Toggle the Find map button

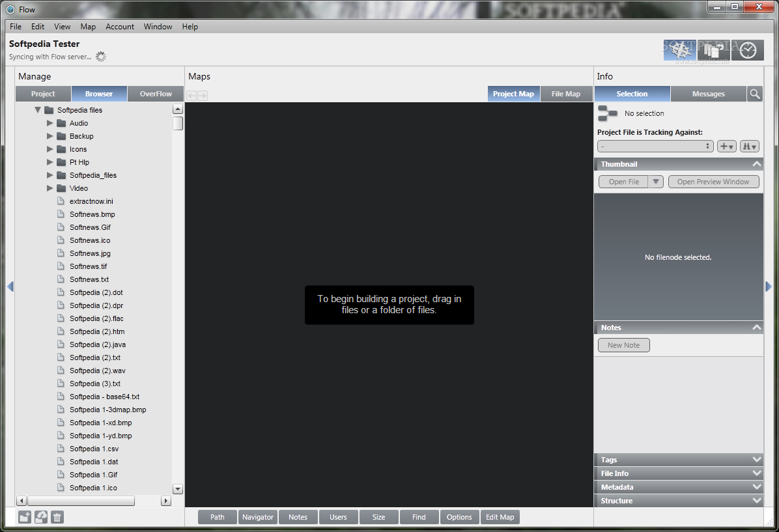[419, 517]
